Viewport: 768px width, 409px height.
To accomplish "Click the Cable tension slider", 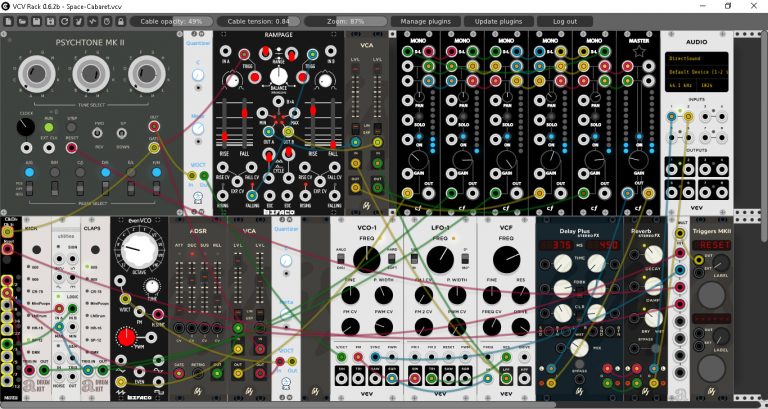I will [258, 22].
